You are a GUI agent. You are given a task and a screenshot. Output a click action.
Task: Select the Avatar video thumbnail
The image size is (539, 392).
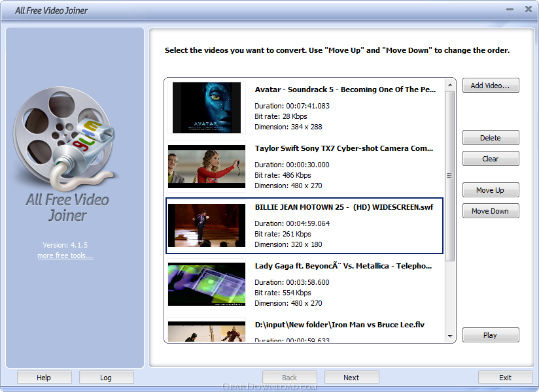[x=207, y=107]
